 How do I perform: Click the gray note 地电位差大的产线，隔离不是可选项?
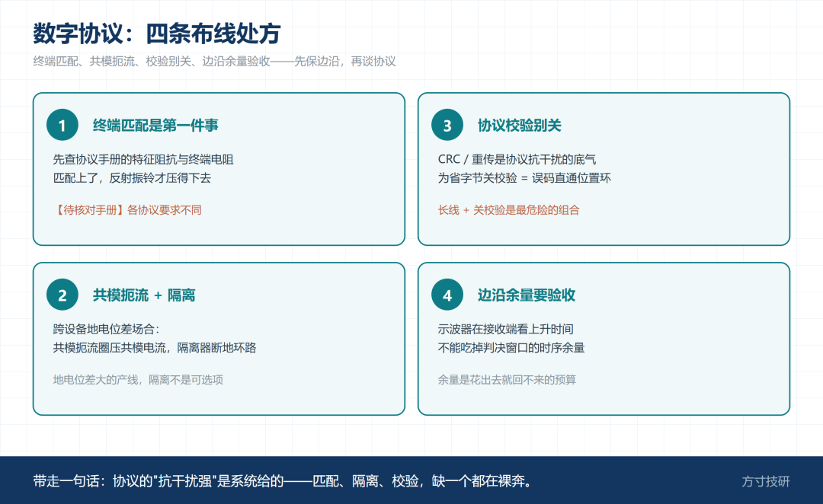[x=137, y=380]
